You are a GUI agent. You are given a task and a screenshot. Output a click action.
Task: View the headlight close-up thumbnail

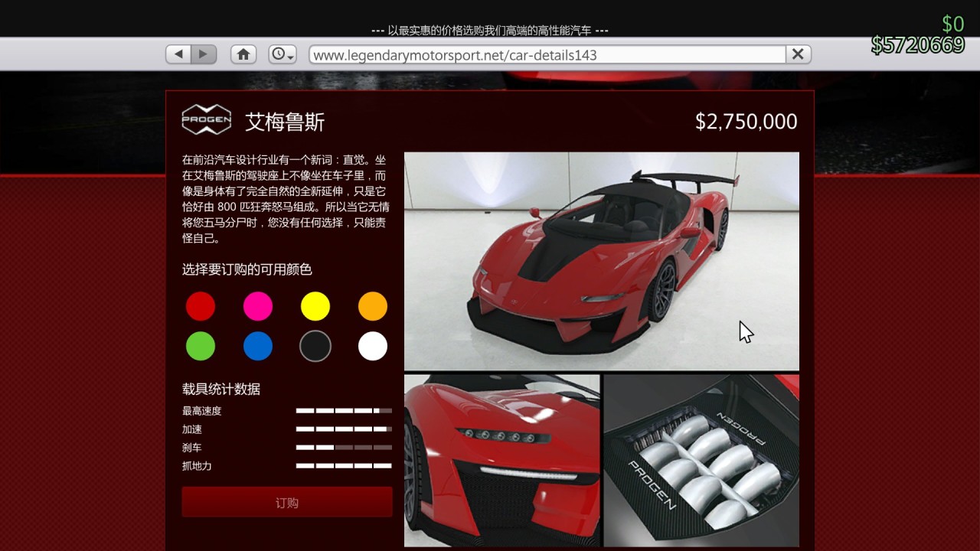(x=502, y=461)
